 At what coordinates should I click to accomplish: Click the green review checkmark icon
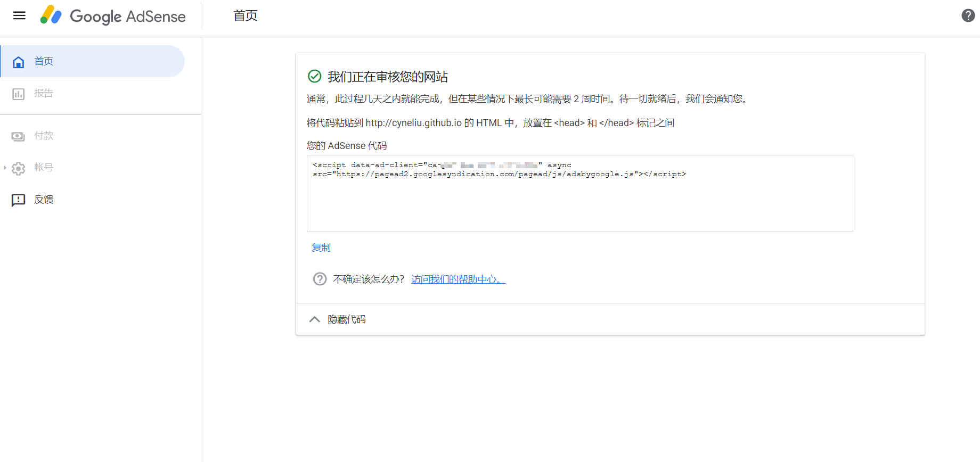tap(315, 76)
